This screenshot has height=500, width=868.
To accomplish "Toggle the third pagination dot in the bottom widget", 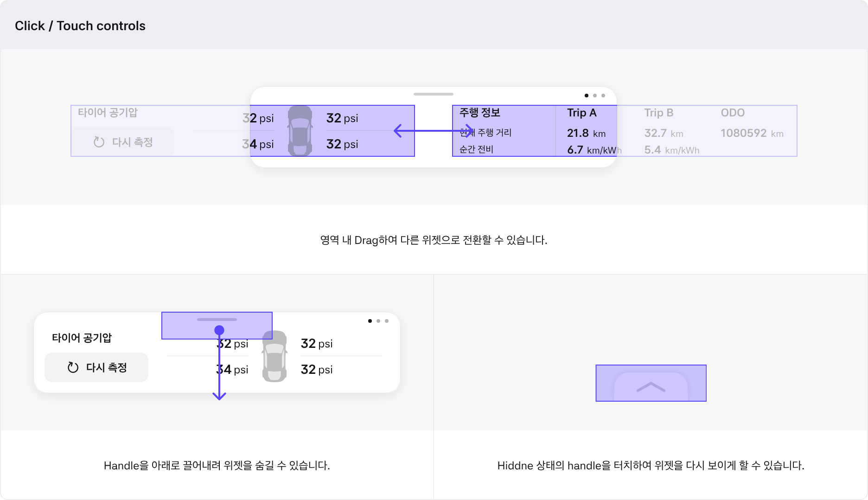I will [x=387, y=321].
